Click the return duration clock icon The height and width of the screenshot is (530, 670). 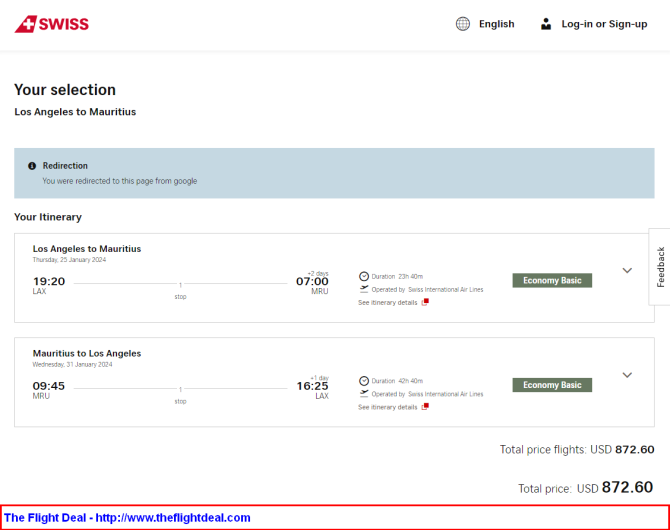coord(364,381)
